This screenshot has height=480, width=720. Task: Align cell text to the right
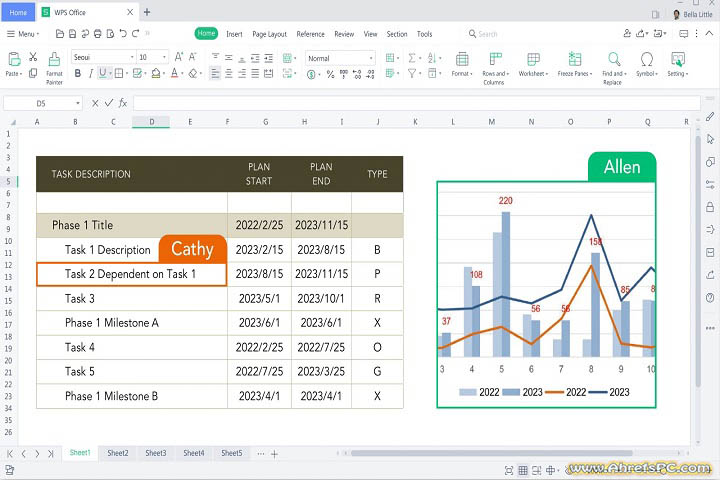(242, 73)
